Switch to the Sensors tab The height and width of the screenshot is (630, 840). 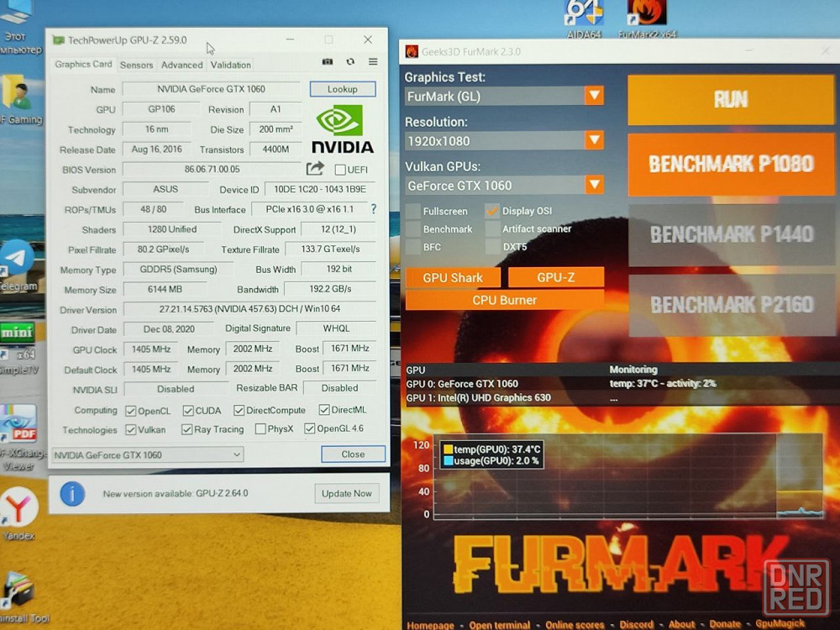pos(136,65)
